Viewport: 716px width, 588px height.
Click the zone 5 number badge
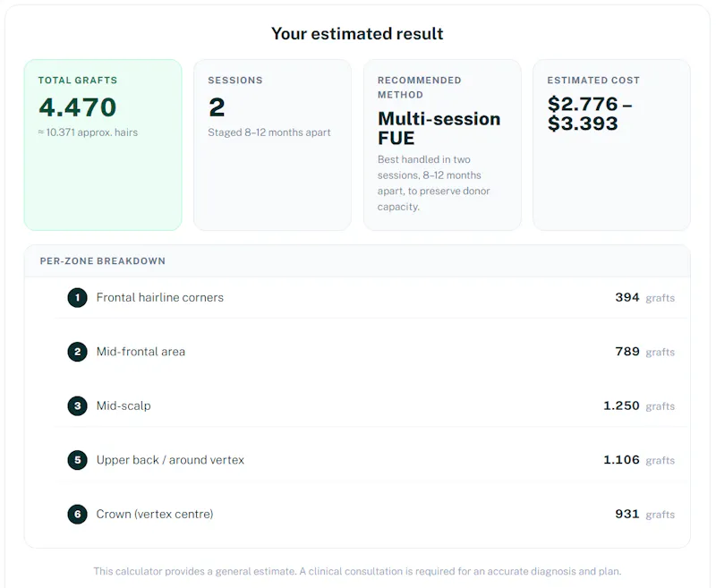click(x=78, y=460)
